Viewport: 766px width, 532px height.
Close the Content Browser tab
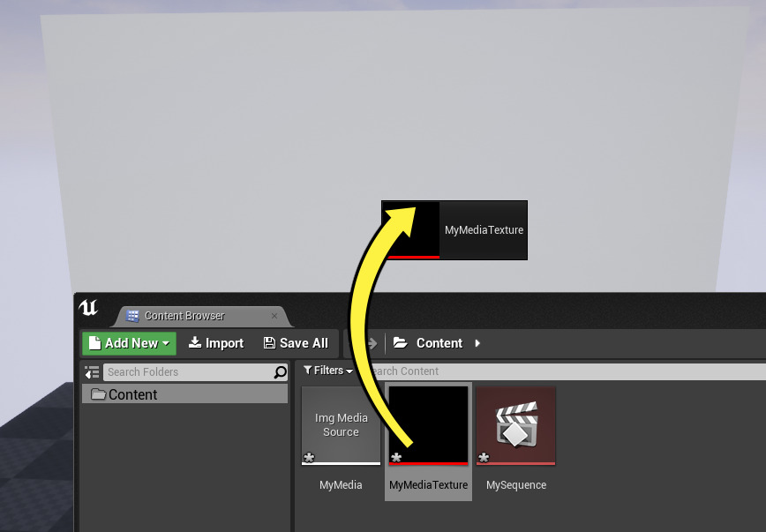(274, 316)
